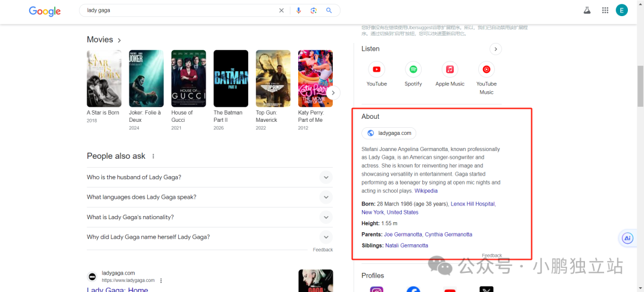The image size is (644, 292).
Task: Click 'https://www.ladygaga.com' URL text
Action: click(128, 281)
